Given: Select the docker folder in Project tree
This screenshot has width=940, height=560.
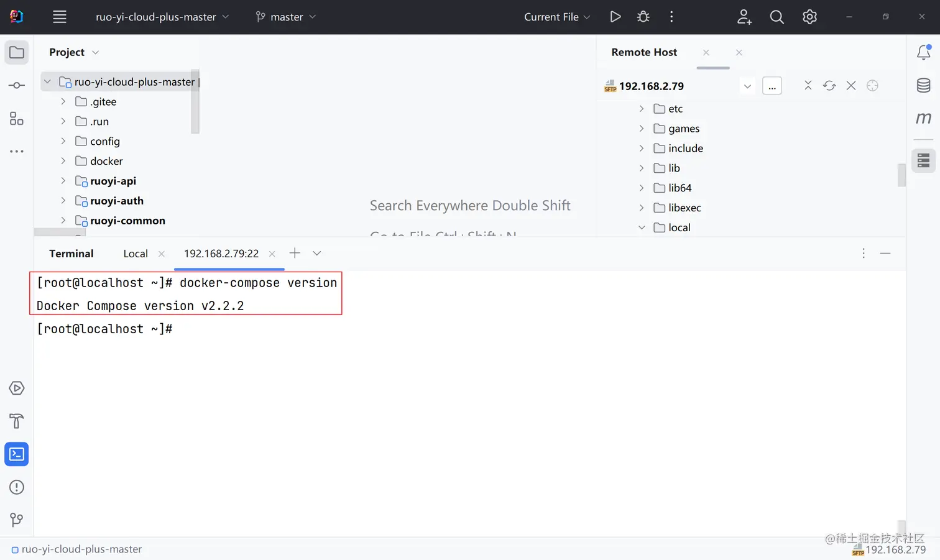Looking at the screenshot, I should [x=106, y=161].
